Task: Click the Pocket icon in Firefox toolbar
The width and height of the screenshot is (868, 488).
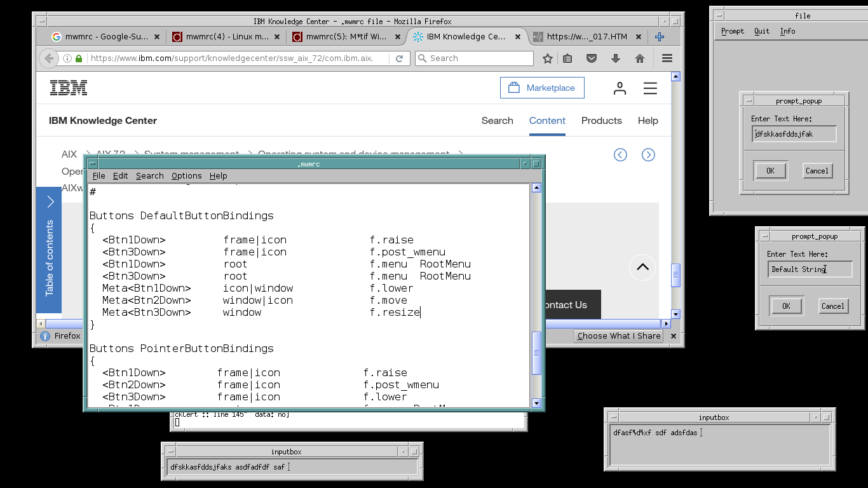Action: click(x=592, y=58)
